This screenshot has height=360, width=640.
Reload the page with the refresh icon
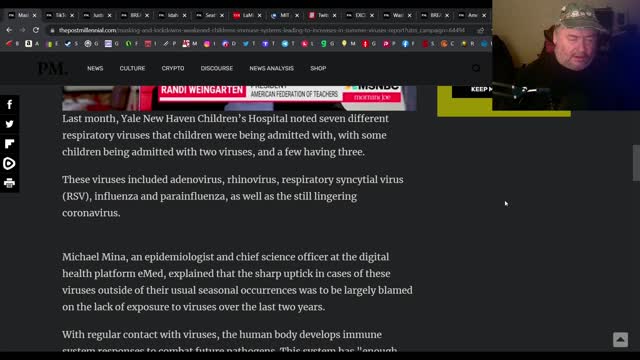(x=36, y=30)
